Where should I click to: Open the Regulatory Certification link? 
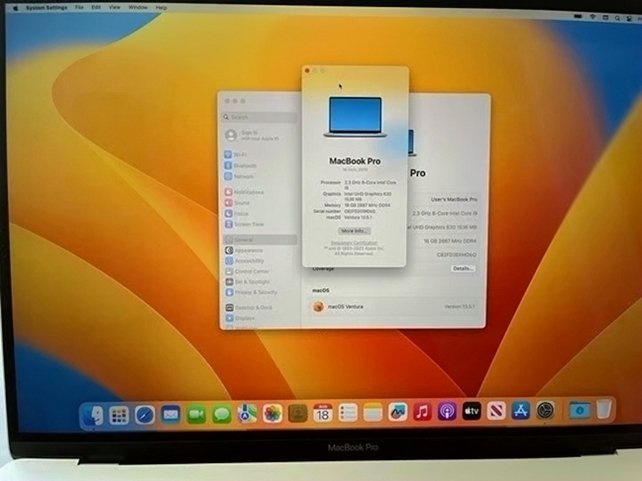[354, 243]
